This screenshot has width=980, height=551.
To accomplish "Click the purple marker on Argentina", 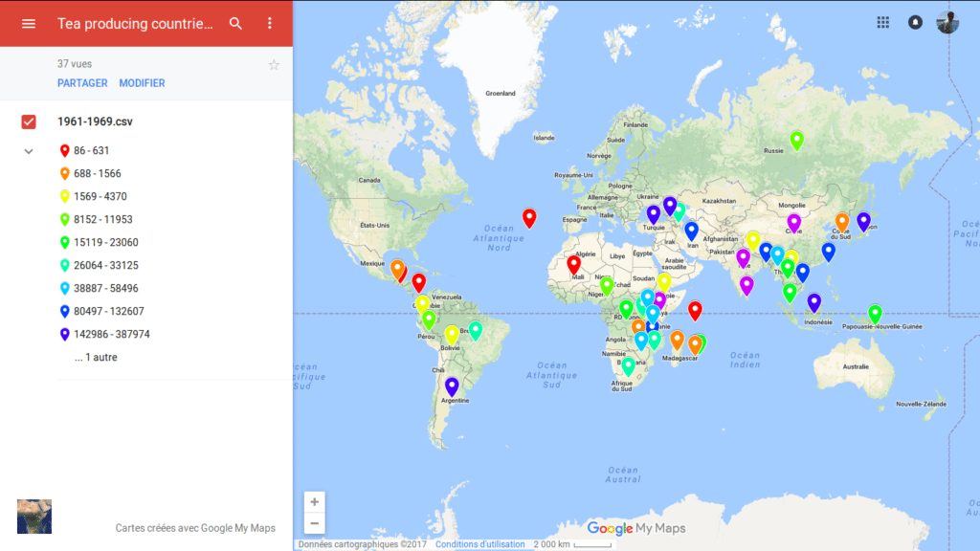I will point(452,386).
